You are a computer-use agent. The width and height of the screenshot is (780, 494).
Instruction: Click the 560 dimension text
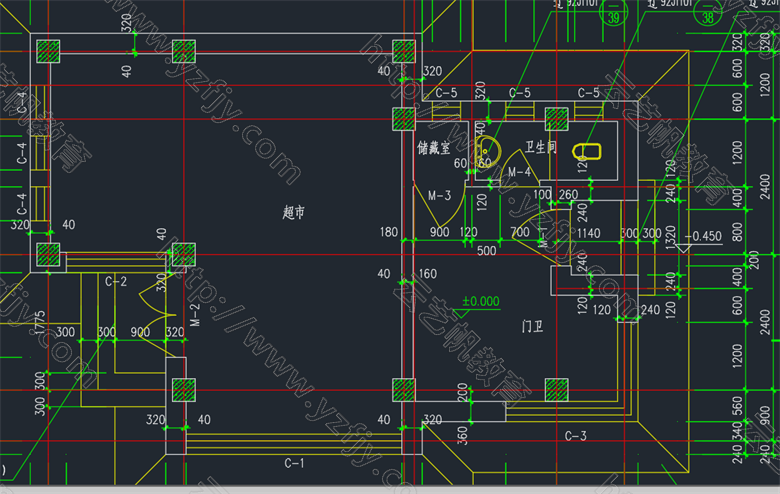(737, 405)
